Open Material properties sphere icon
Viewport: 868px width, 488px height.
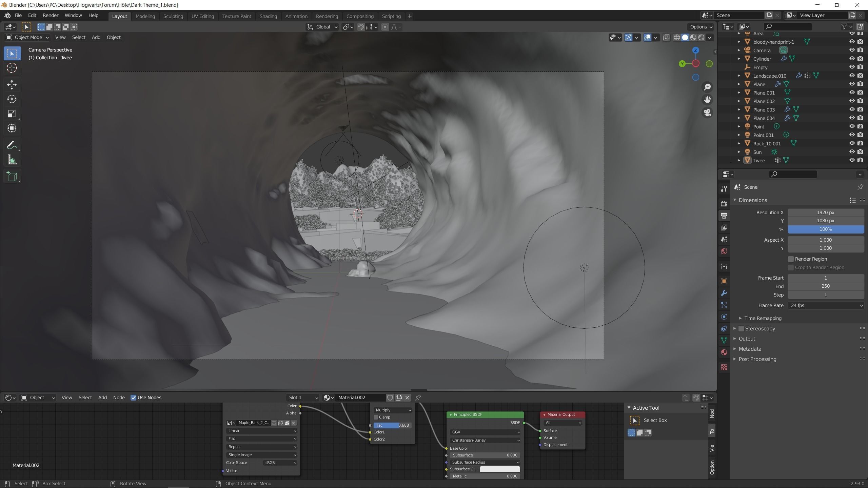[724, 352]
